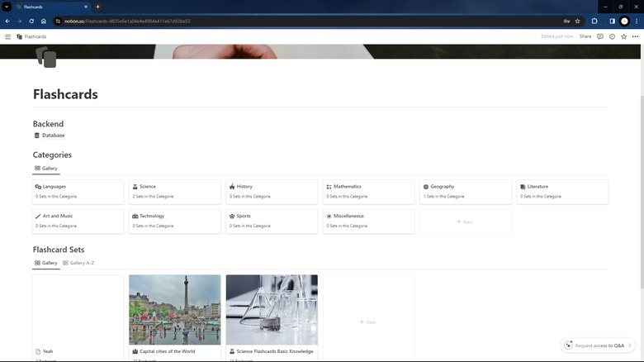Open the Capital cities of the World card

[x=175, y=314]
